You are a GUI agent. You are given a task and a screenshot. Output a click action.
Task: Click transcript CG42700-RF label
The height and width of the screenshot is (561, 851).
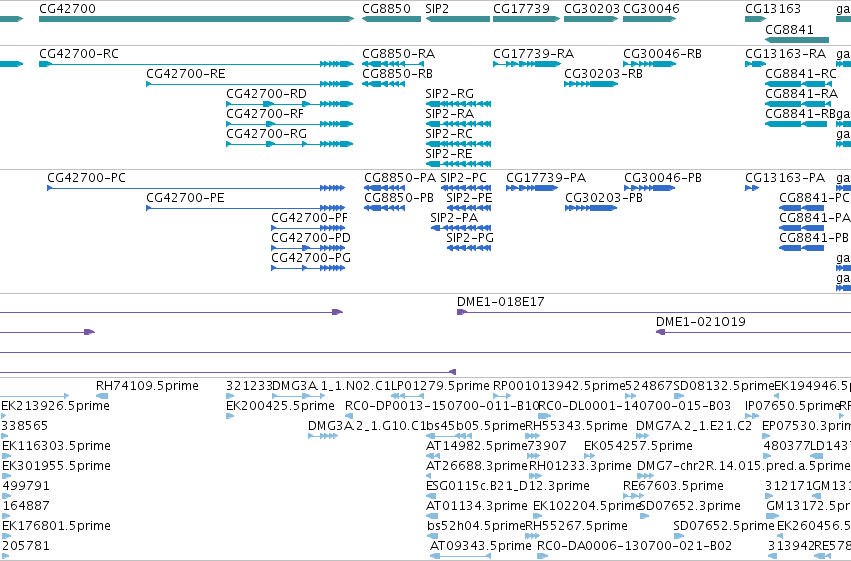point(265,114)
